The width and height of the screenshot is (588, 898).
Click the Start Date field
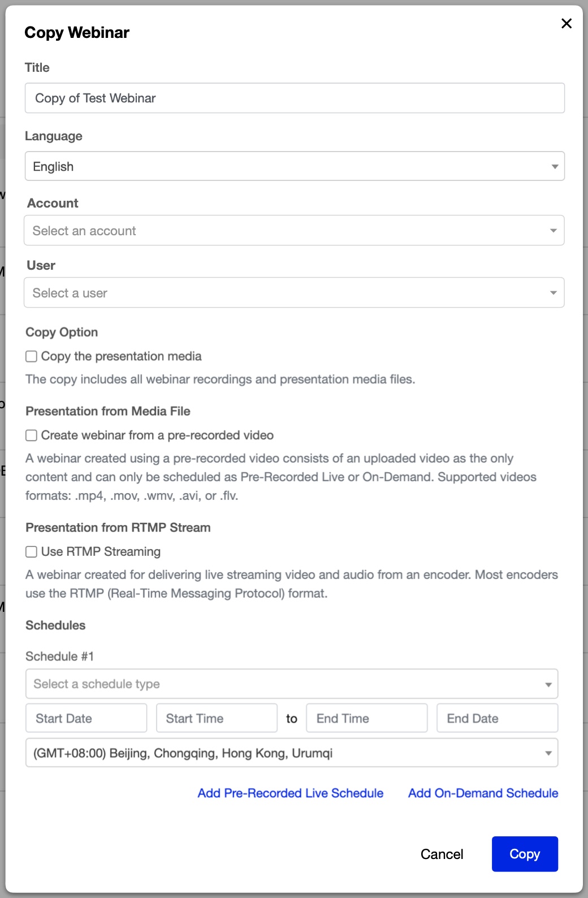pos(87,718)
